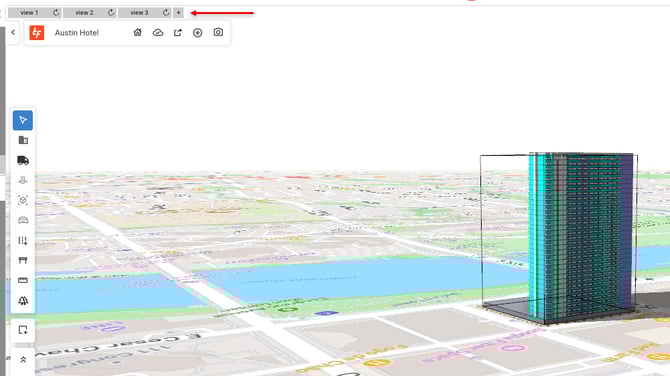Image resolution: width=670 pixels, height=376 pixels.
Task: Collapse side panel with left chevron
Action: 13,32
